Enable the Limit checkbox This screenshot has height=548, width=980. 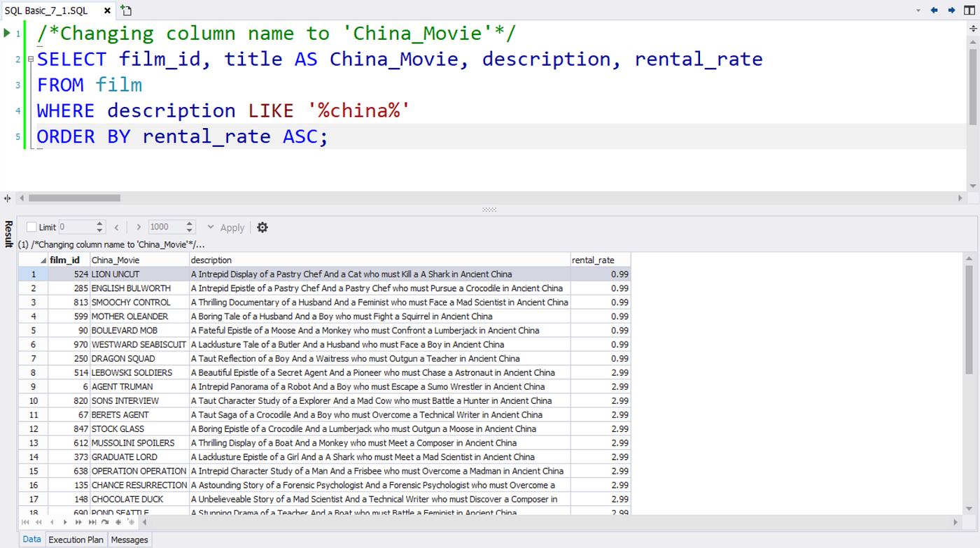[31, 227]
